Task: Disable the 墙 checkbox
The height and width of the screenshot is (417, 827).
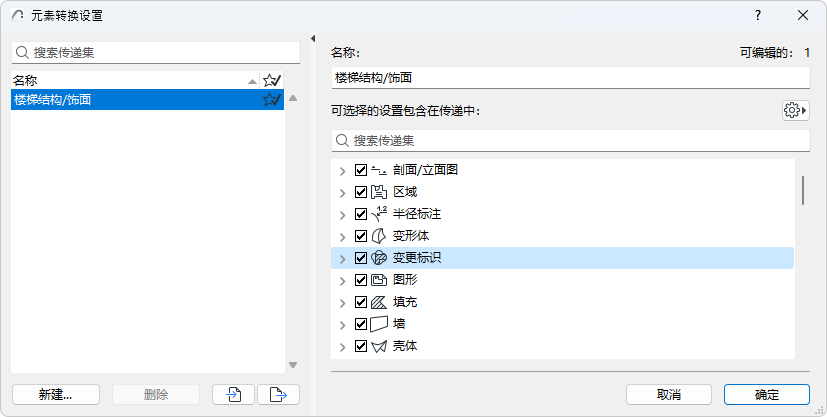Action: (x=361, y=324)
